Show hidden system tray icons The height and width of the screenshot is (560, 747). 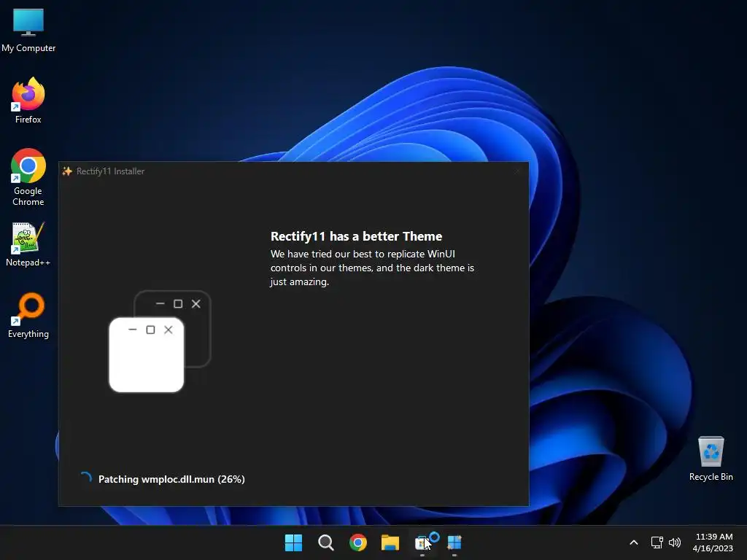coord(634,542)
